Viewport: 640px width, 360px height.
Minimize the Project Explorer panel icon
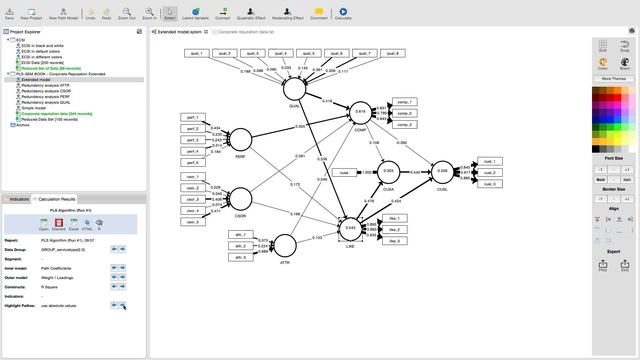pyautogui.click(x=140, y=31)
